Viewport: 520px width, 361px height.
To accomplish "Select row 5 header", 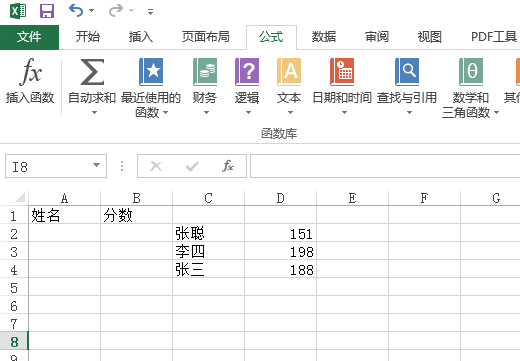I will [x=14, y=287].
